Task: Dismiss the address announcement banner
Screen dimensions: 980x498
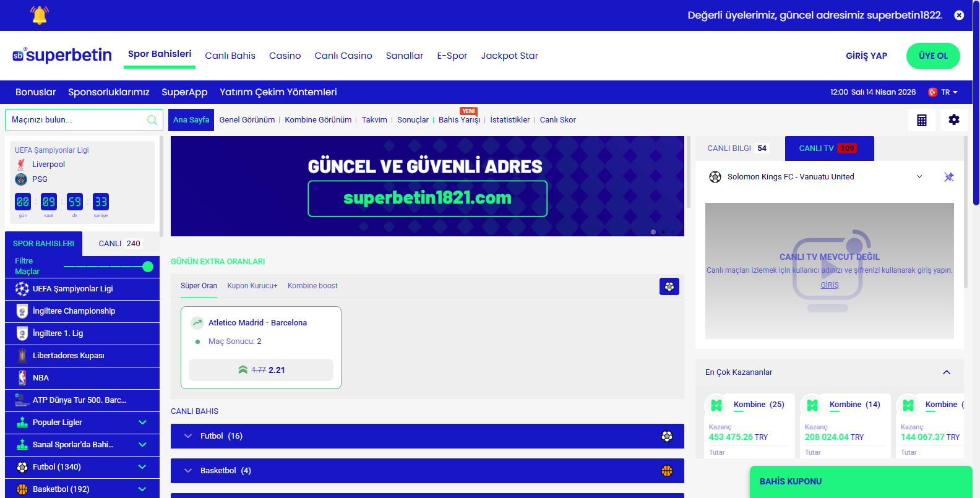Action: tap(959, 15)
